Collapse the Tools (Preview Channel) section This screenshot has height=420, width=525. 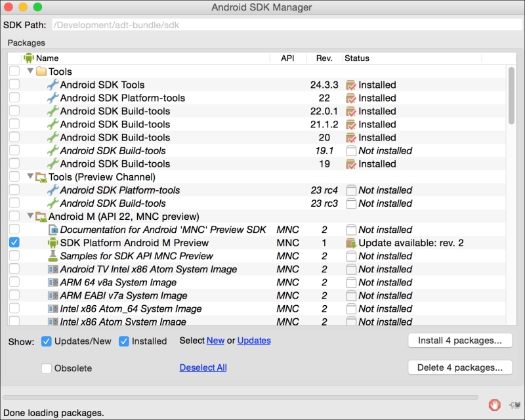point(30,177)
